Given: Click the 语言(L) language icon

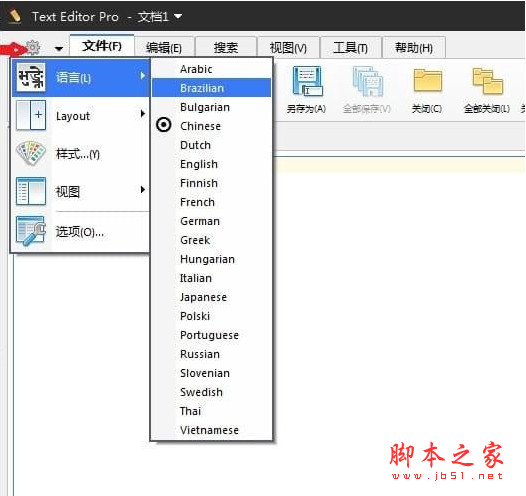Looking at the screenshot, I should pyautogui.click(x=31, y=77).
